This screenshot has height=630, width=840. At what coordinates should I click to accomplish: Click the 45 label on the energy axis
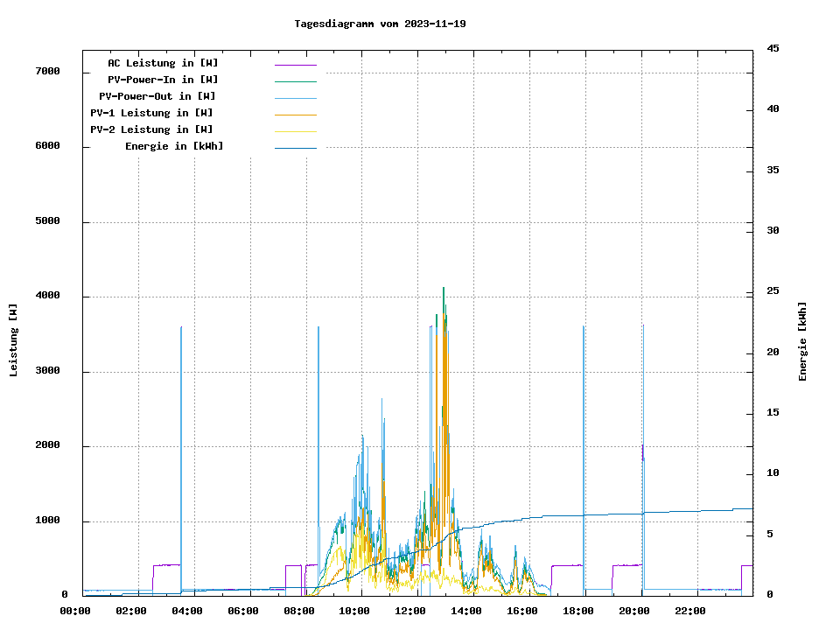pyautogui.click(x=773, y=48)
